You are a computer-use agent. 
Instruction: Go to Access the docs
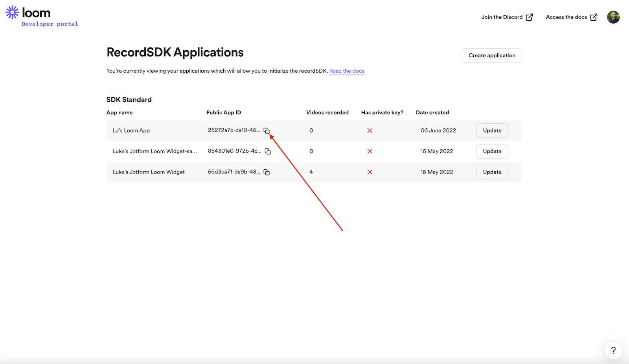point(566,17)
